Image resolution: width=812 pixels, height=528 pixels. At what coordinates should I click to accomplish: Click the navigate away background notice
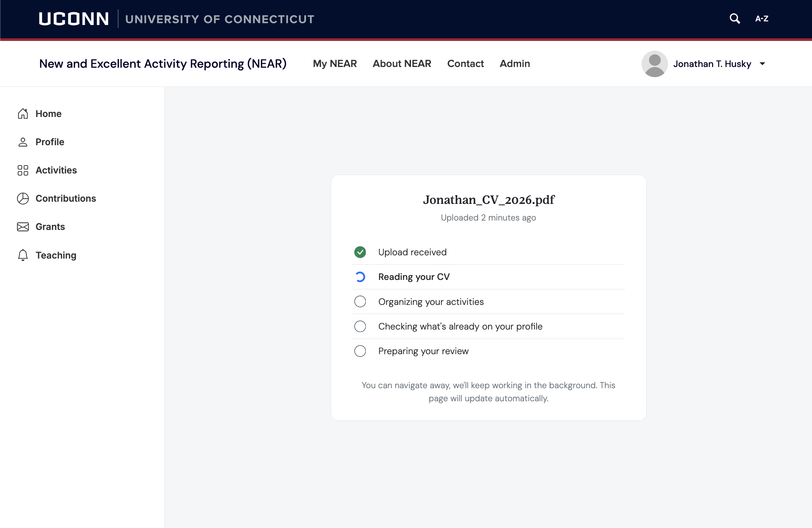(489, 392)
